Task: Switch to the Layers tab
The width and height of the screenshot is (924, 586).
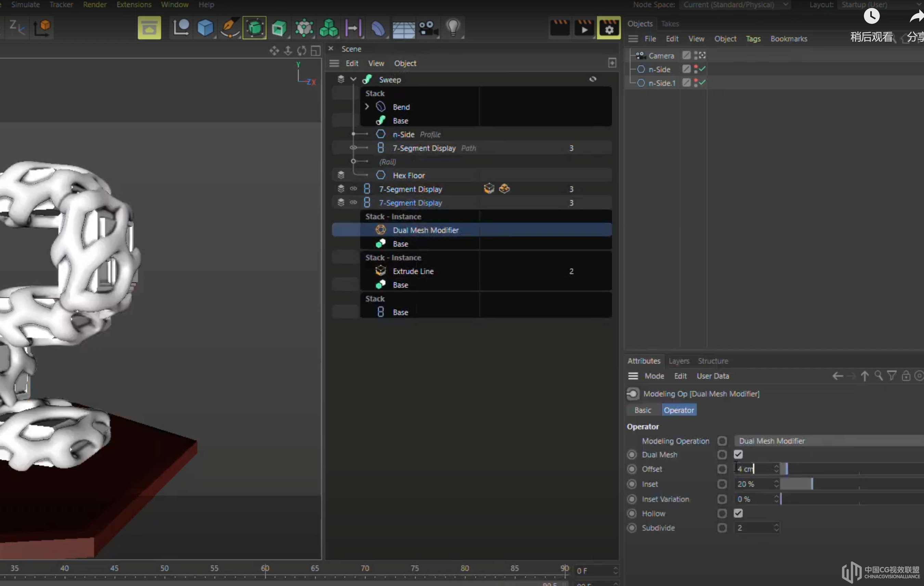Action: pyautogui.click(x=679, y=361)
